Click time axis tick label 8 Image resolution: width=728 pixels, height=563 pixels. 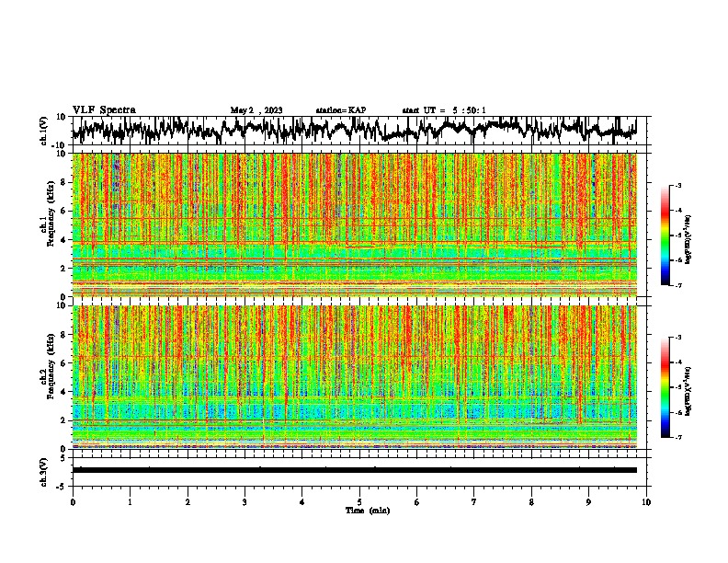[531, 502]
